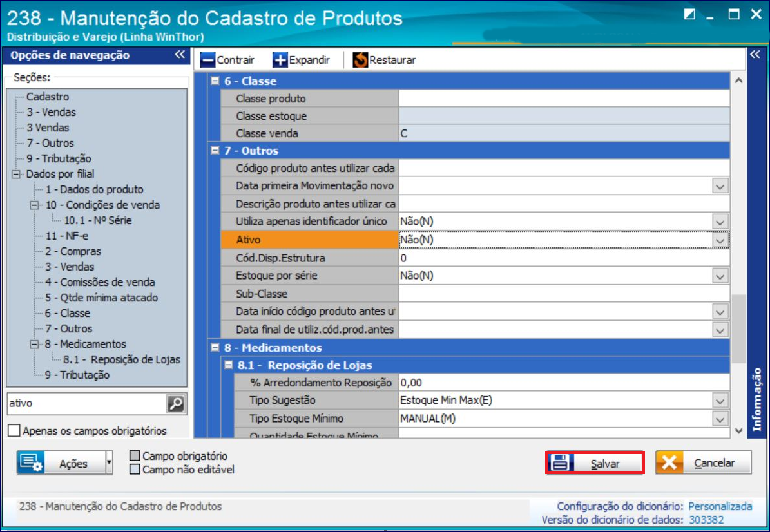Click the Cancelar button
This screenshot has width=770, height=532.
[703, 463]
